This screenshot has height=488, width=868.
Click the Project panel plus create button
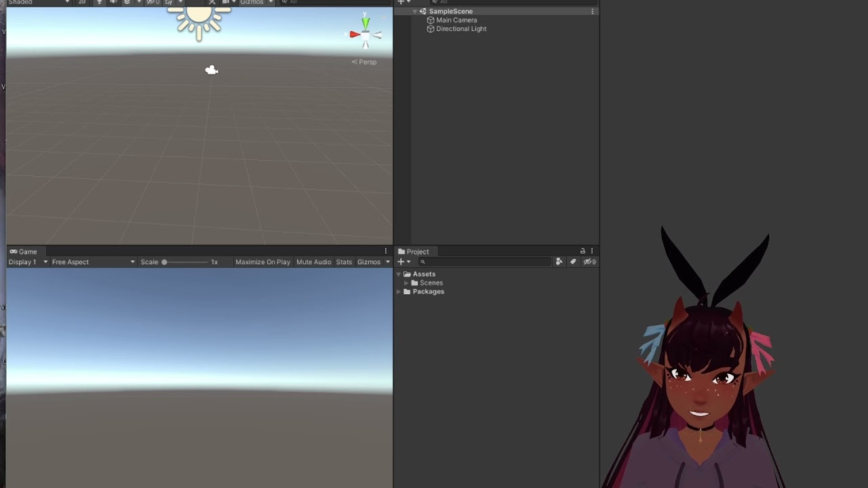401,262
